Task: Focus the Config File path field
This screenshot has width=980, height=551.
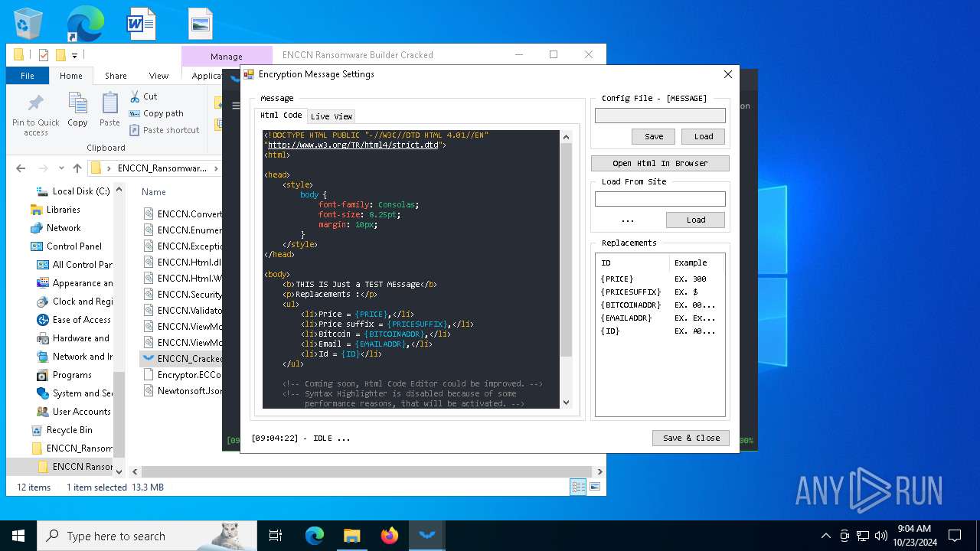Action: tap(660, 116)
